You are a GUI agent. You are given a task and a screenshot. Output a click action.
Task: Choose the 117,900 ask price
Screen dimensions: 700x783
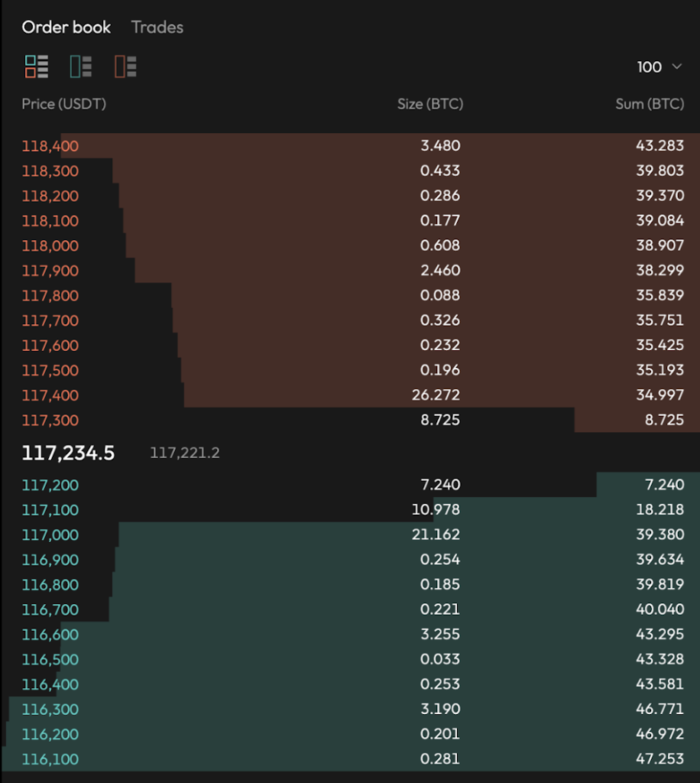50,271
